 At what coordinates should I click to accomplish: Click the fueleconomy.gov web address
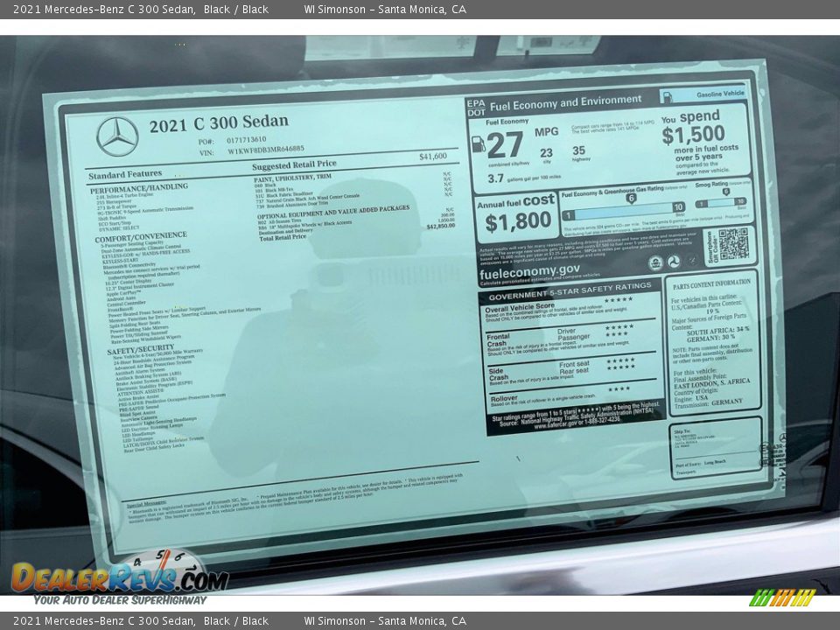[x=529, y=271]
